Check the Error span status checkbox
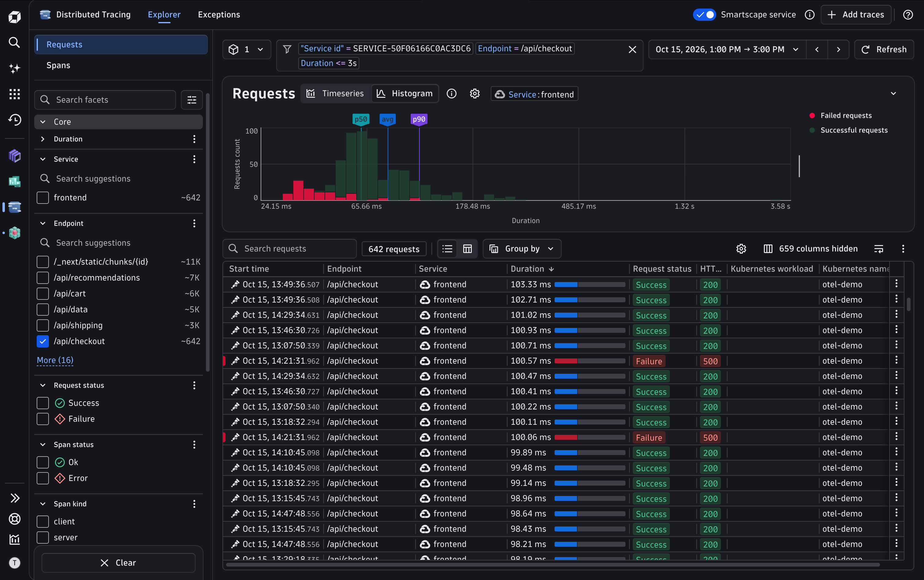Viewport: 924px width, 580px height. point(42,478)
